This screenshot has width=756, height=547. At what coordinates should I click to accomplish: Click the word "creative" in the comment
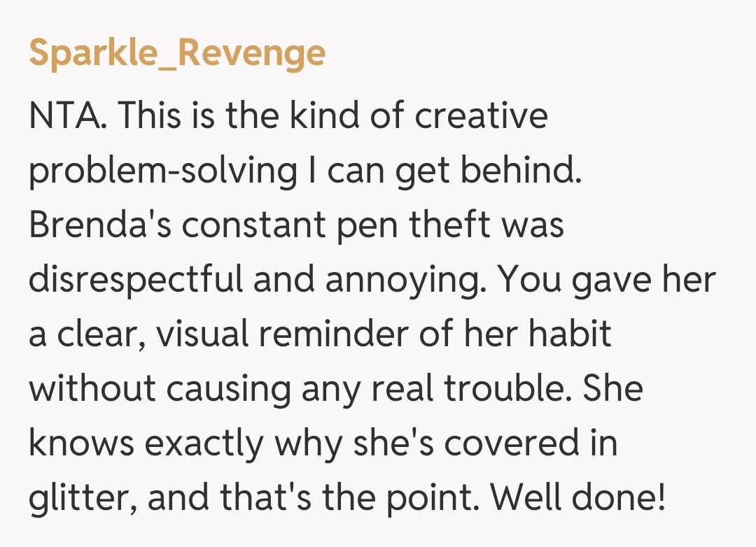pyautogui.click(x=481, y=116)
